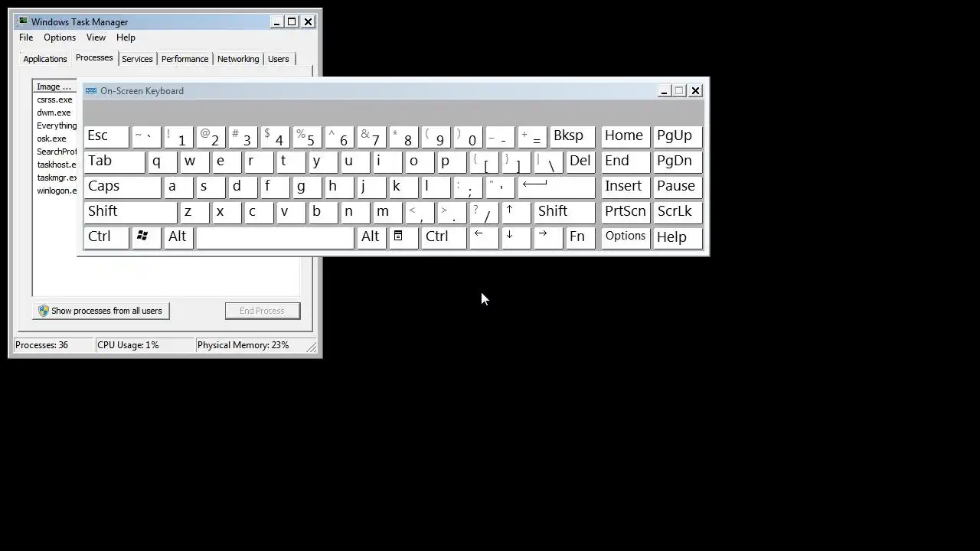Click the semicolon key
The height and width of the screenshot is (551, 980).
[x=468, y=187]
